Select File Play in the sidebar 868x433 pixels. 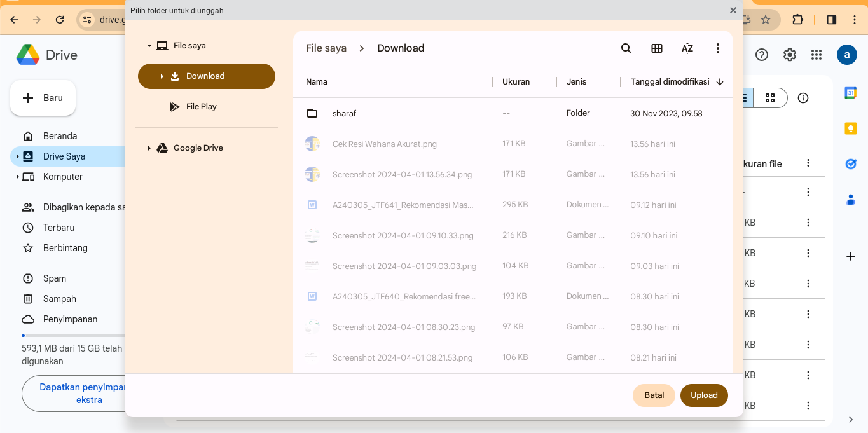[201, 107]
